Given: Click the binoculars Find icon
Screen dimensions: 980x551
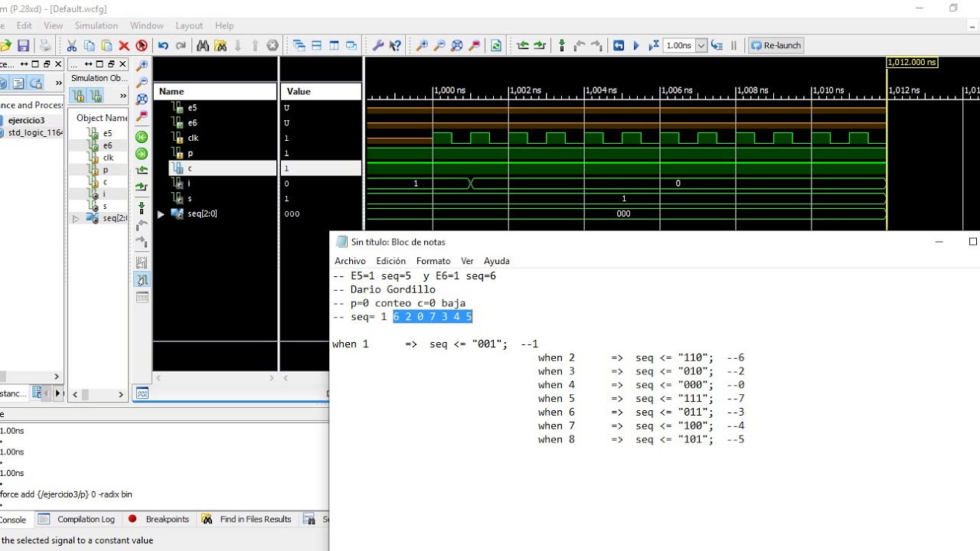Looking at the screenshot, I should tap(203, 46).
